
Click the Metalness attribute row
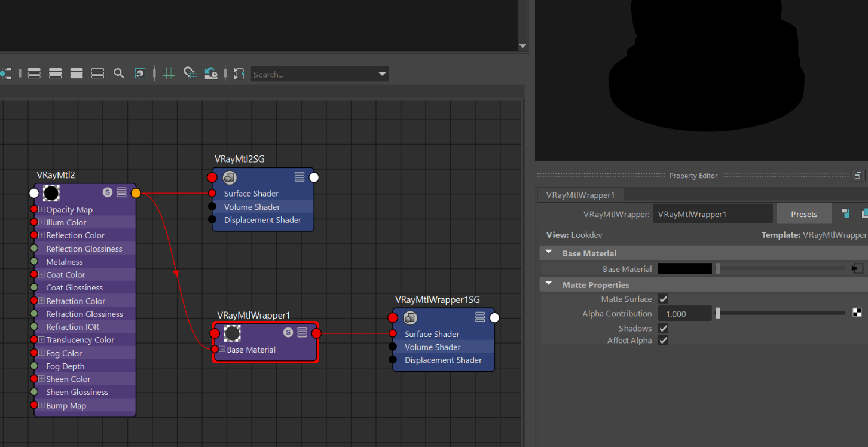(x=85, y=262)
